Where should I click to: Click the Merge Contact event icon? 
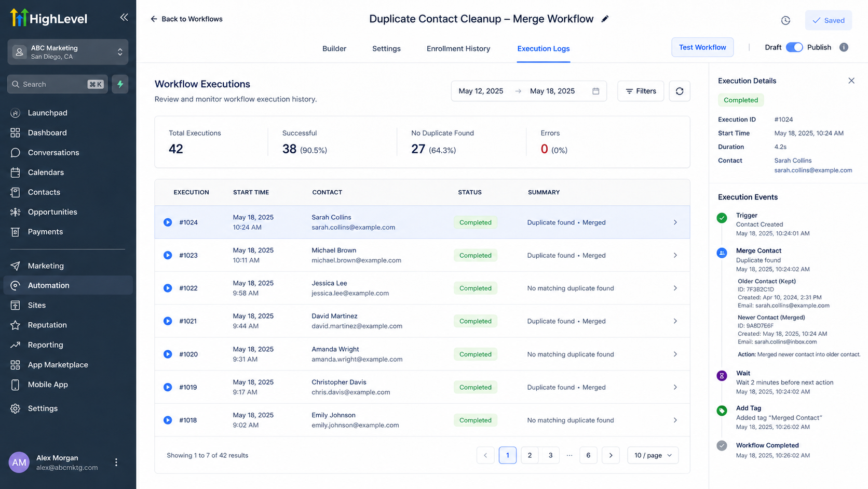(722, 253)
